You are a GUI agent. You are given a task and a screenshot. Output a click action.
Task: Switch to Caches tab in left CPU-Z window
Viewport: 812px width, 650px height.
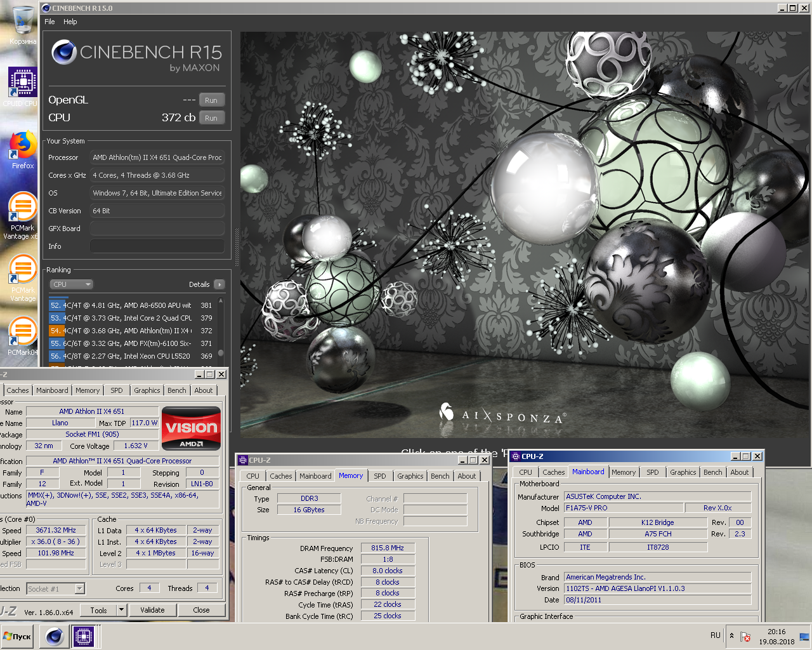pyautogui.click(x=18, y=390)
